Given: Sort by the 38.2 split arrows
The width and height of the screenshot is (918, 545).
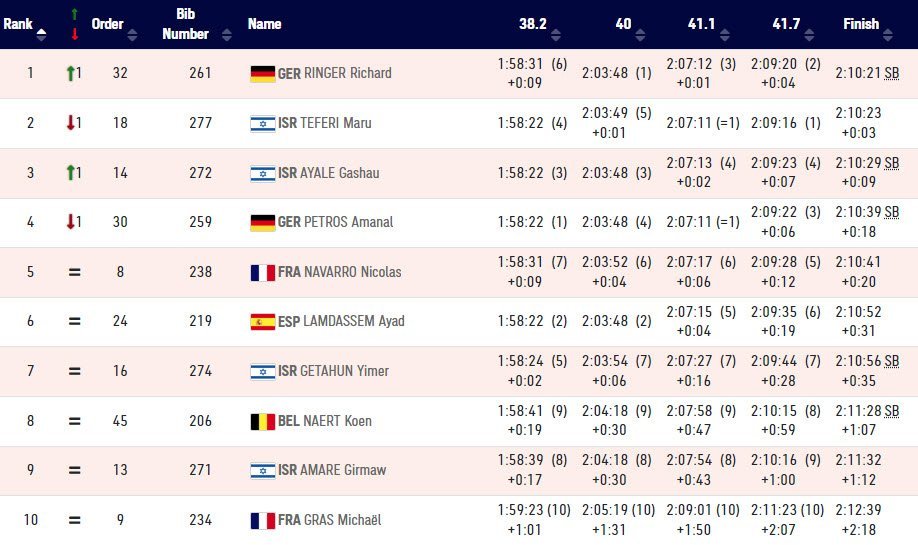Looking at the screenshot, I should (x=556, y=35).
